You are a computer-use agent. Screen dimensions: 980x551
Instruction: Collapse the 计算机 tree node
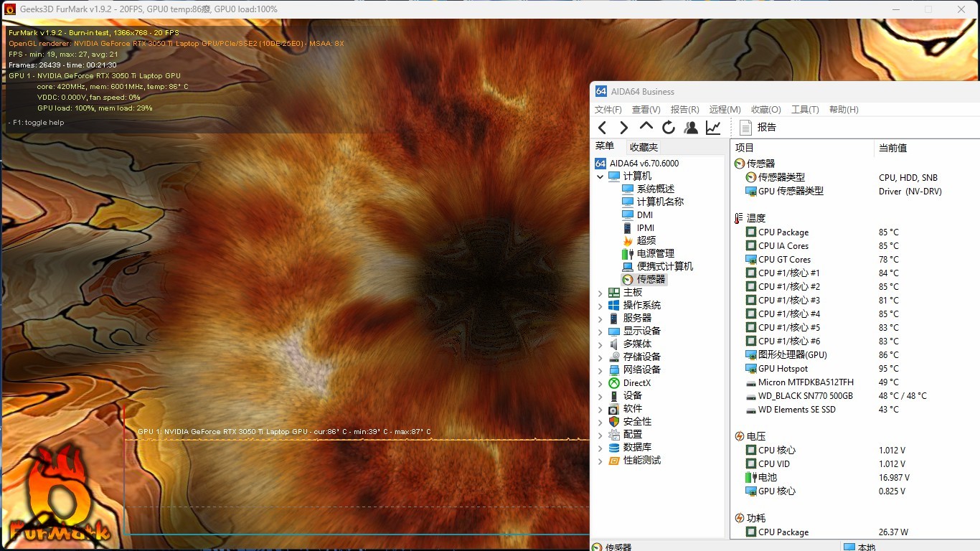click(x=600, y=176)
